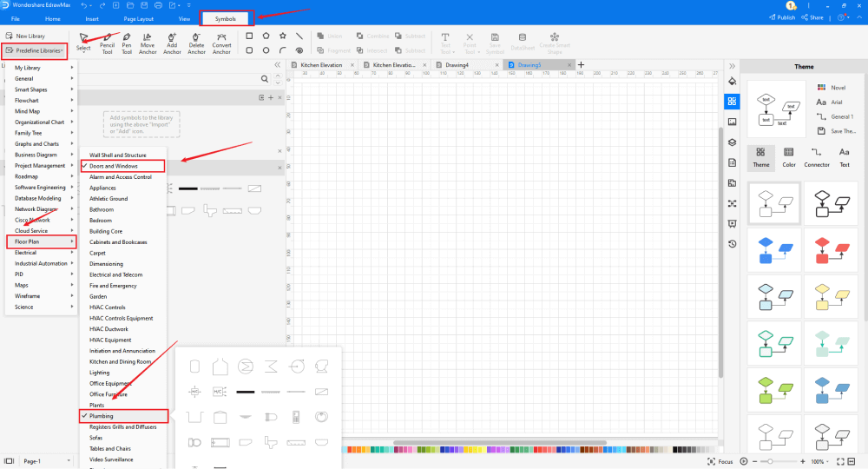
Task: Uncheck Doors and Windows library
Action: (x=113, y=166)
